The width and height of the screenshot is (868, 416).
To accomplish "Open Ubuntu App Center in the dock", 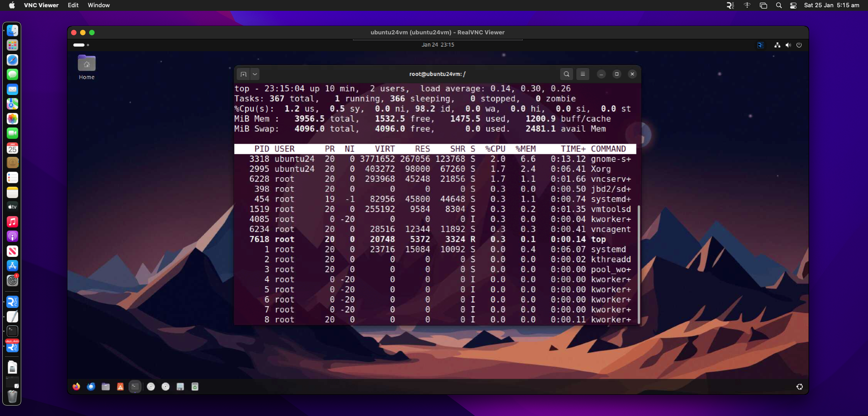I will point(120,387).
